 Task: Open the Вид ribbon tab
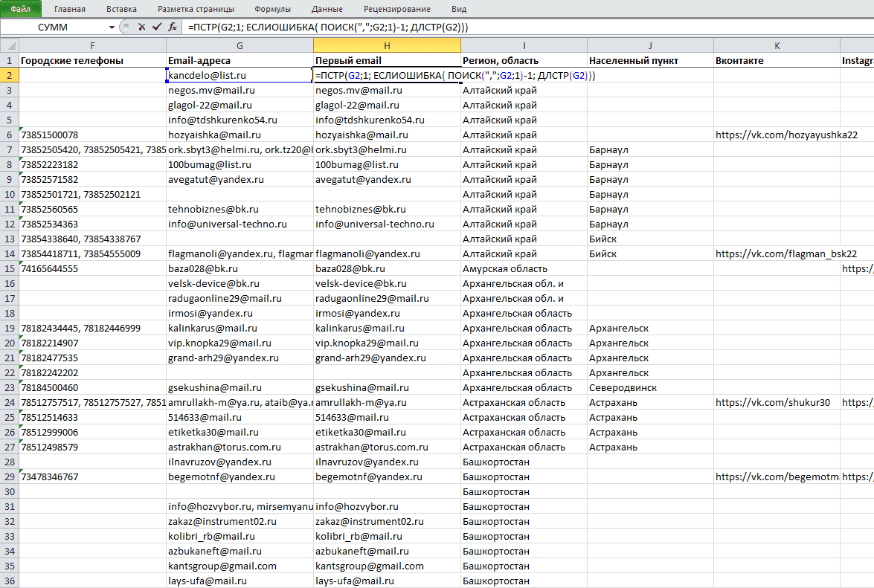[459, 9]
